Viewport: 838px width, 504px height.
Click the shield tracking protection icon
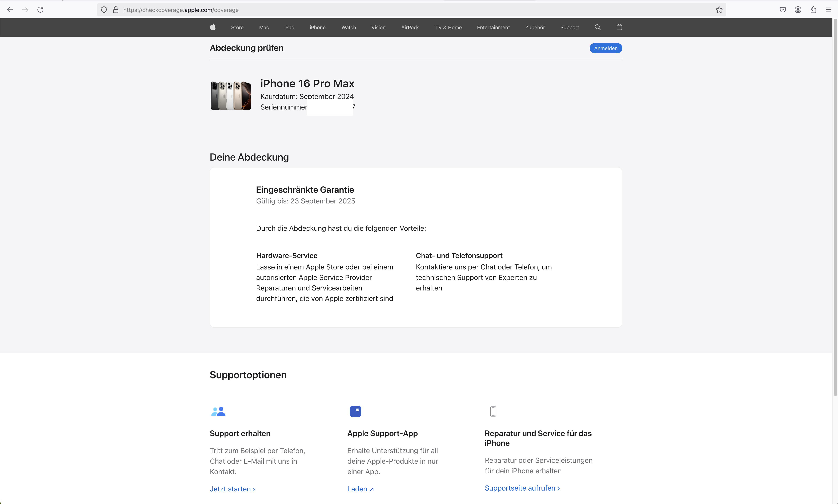pyautogui.click(x=104, y=10)
